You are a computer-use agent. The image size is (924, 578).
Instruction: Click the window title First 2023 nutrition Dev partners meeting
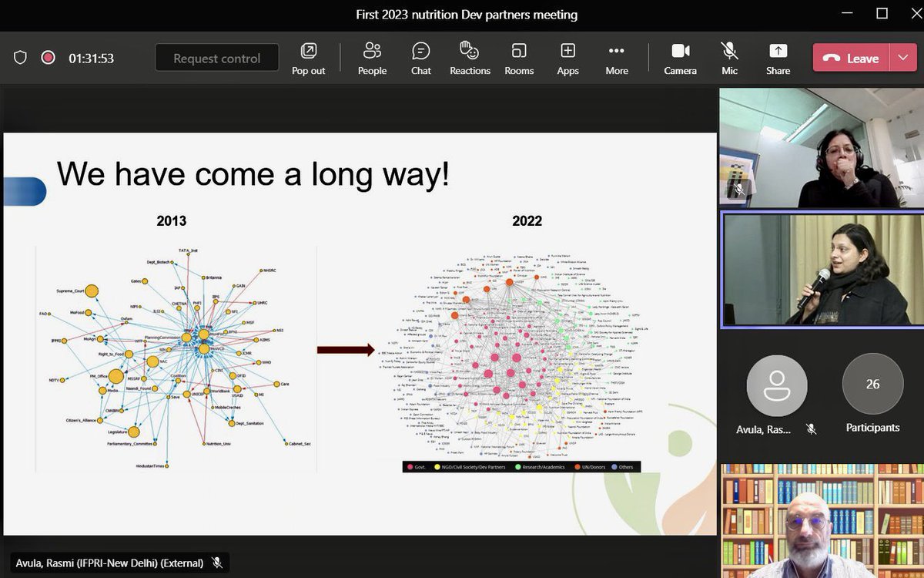coord(467,15)
